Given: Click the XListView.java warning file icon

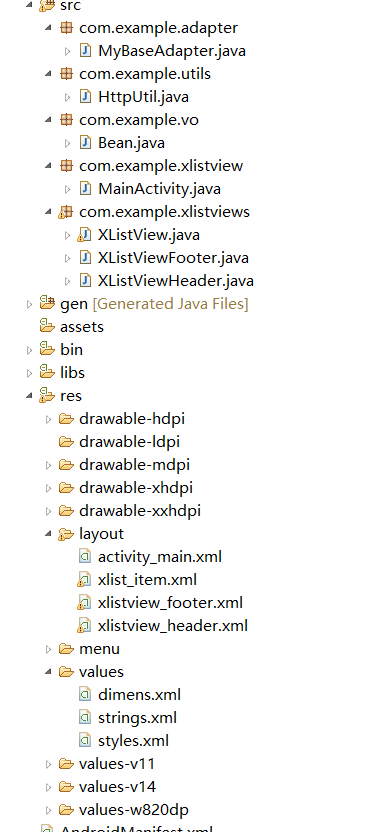Looking at the screenshot, I should point(84,235).
